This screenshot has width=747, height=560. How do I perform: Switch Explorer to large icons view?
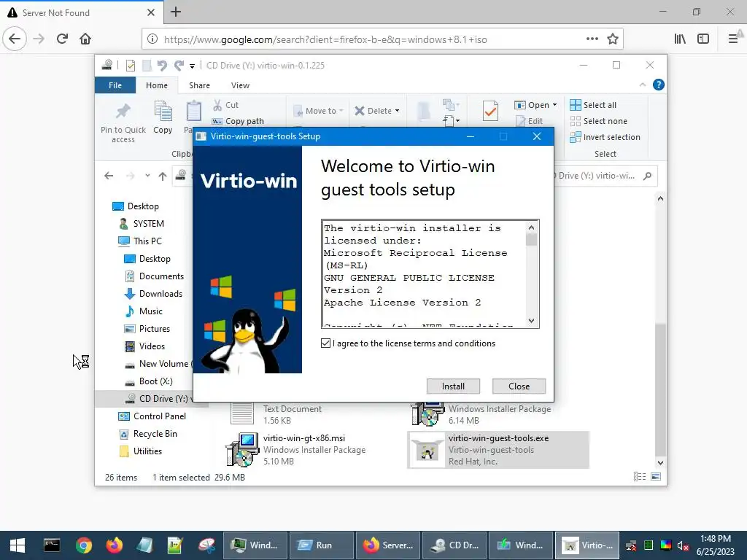point(656,477)
